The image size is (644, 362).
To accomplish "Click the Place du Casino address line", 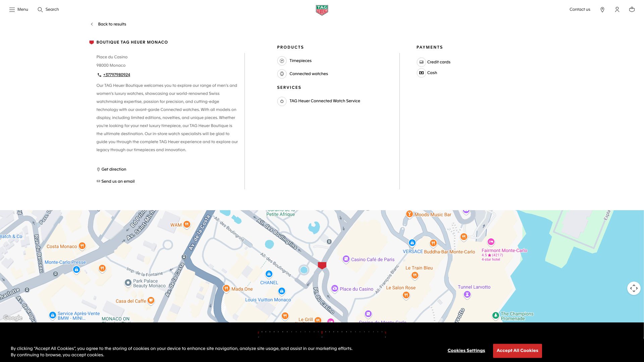I will [x=112, y=57].
